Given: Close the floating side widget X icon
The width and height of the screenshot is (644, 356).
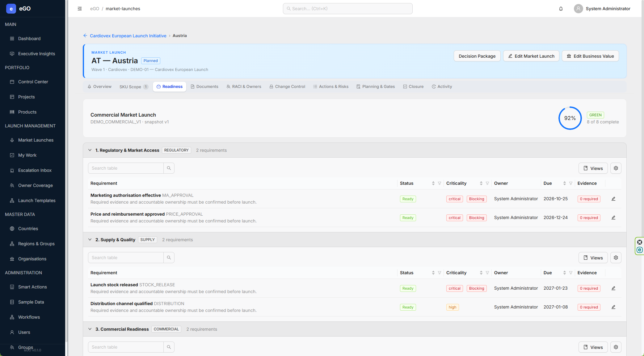Looking at the screenshot, I should [640, 242].
